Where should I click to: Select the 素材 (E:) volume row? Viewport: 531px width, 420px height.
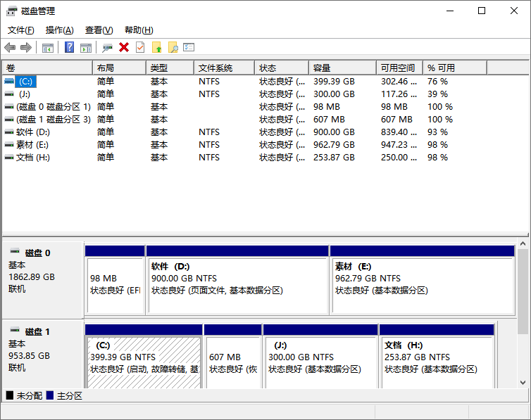point(32,145)
